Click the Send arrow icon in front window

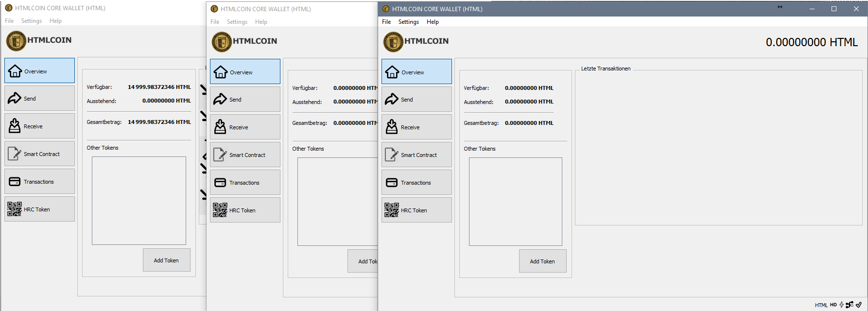click(392, 99)
